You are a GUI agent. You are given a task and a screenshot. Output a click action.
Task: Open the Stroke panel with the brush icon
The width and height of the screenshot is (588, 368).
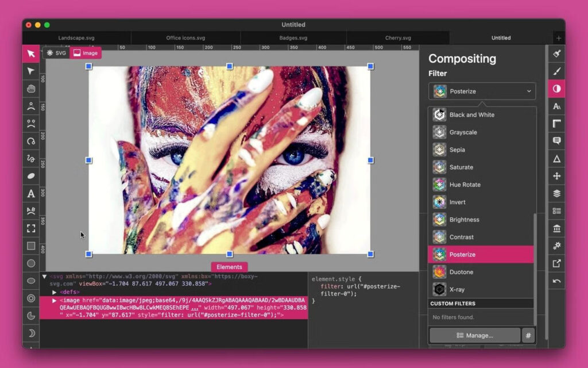point(555,71)
